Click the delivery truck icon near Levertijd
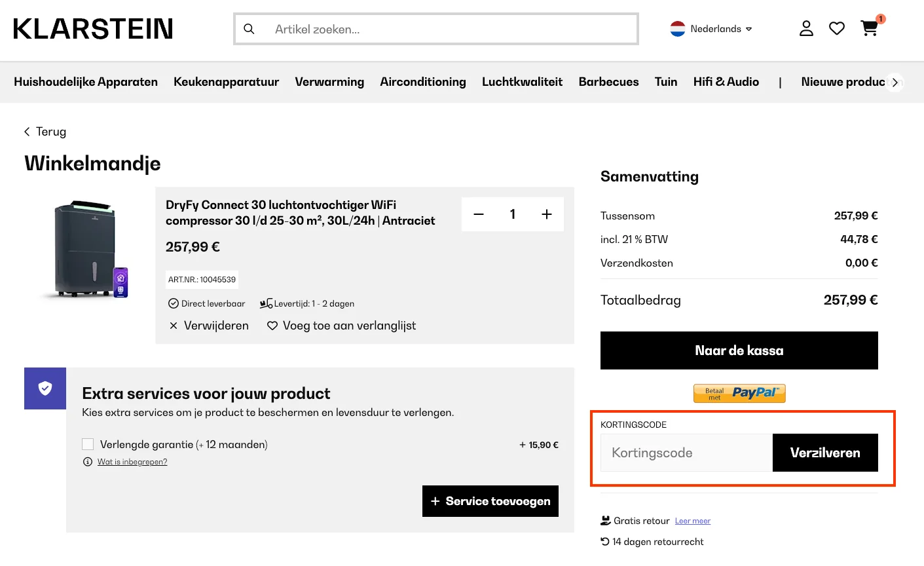Screen dimensions: 924x566 (x=265, y=303)
